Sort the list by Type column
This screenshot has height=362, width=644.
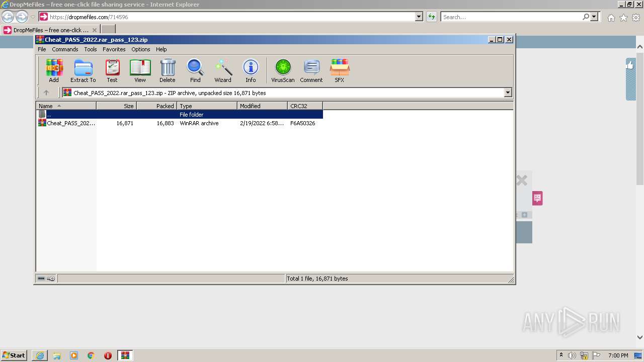(x=207, y=106)
